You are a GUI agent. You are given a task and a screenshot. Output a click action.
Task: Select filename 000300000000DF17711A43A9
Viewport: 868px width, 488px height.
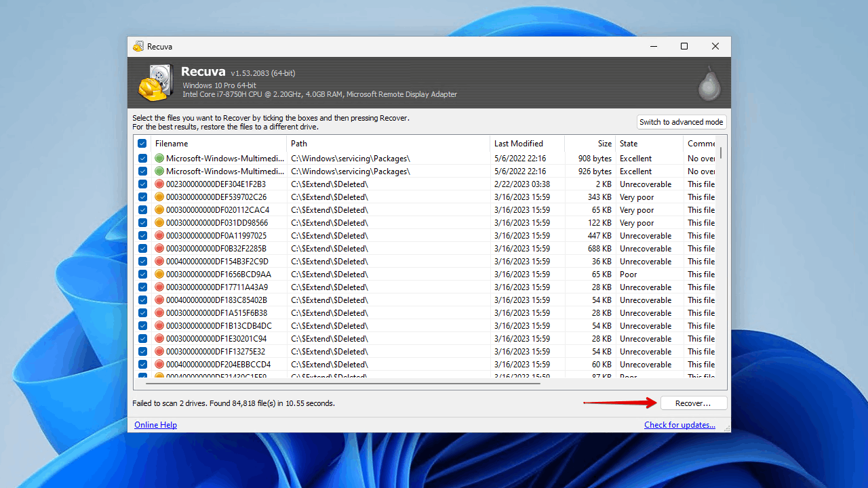coord(217,287)
